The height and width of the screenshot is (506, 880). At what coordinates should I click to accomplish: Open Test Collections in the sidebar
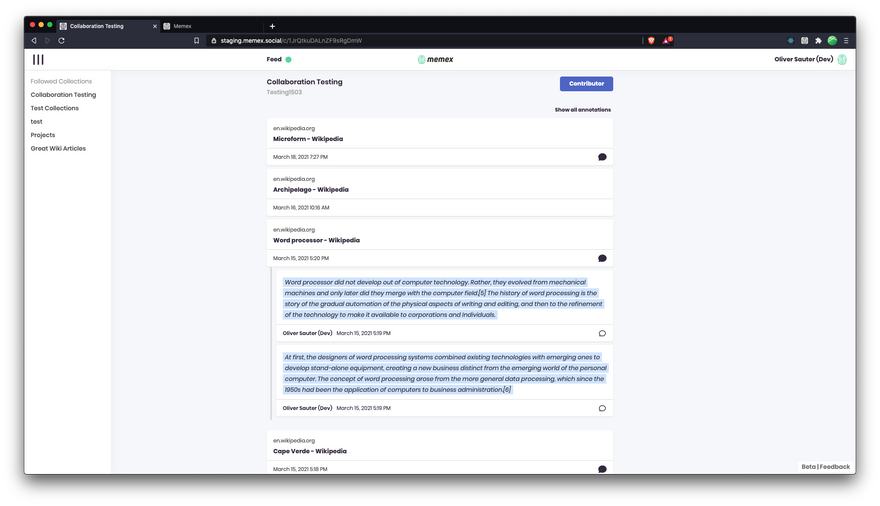coord(54,108)
